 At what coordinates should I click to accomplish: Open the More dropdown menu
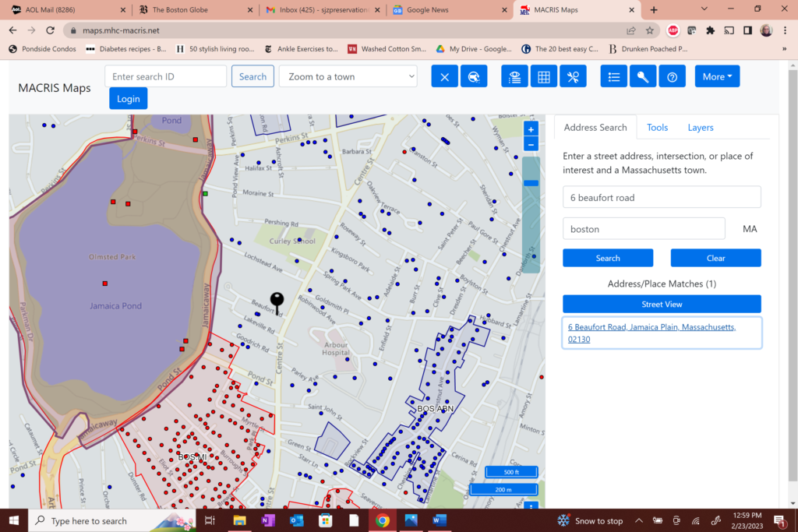[x=717, y=76]
